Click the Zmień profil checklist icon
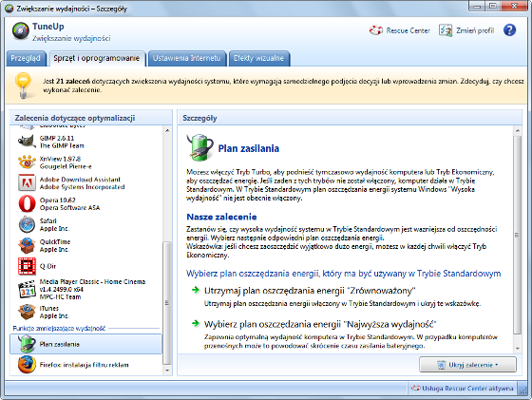The height and width of the screenshot is (400, 532). 446,30
